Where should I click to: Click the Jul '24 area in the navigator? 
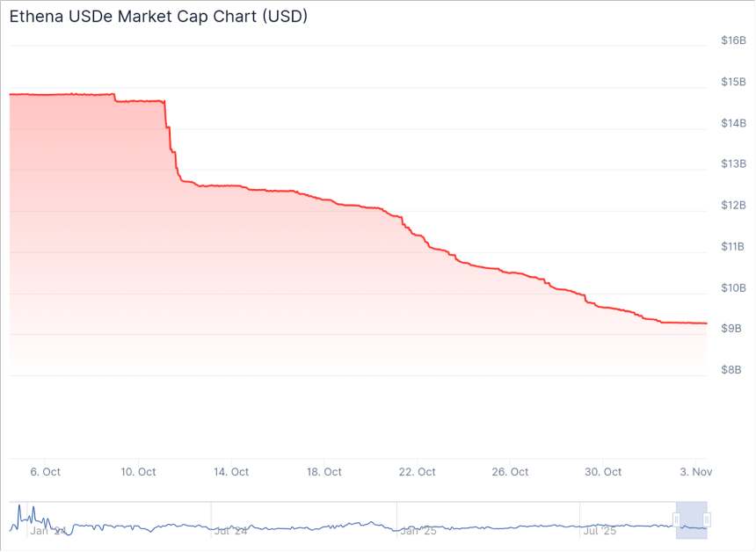[x=231, y=531]
